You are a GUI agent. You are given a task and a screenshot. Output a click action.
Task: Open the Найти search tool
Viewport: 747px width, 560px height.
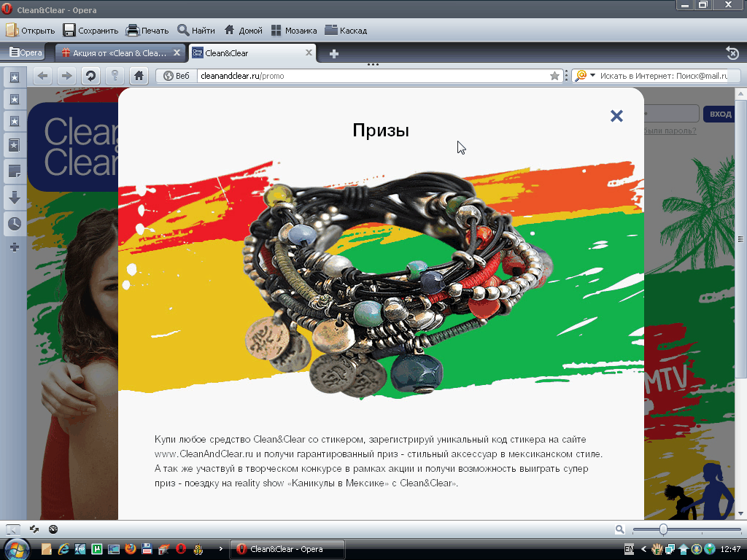click(x=196, y=31)
